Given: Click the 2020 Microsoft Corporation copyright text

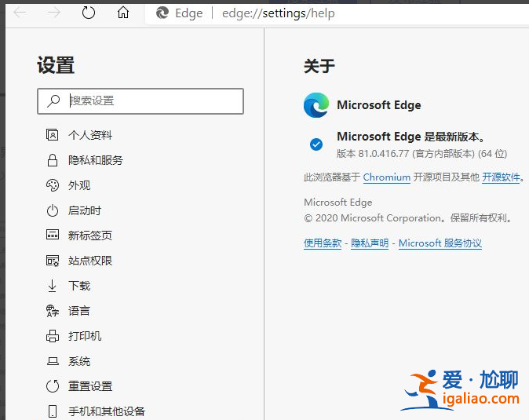Looking at the screenshot, I should (x=408, y=218).
